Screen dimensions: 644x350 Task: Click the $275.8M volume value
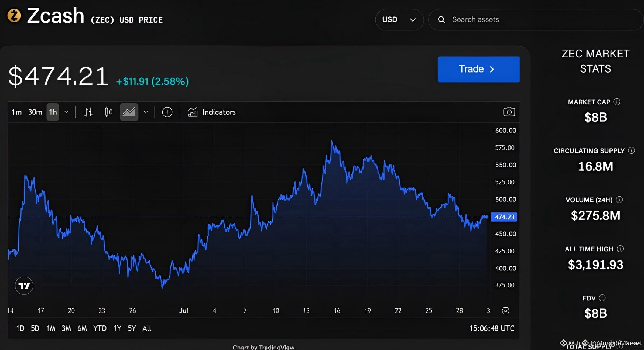tap(595, 215)
